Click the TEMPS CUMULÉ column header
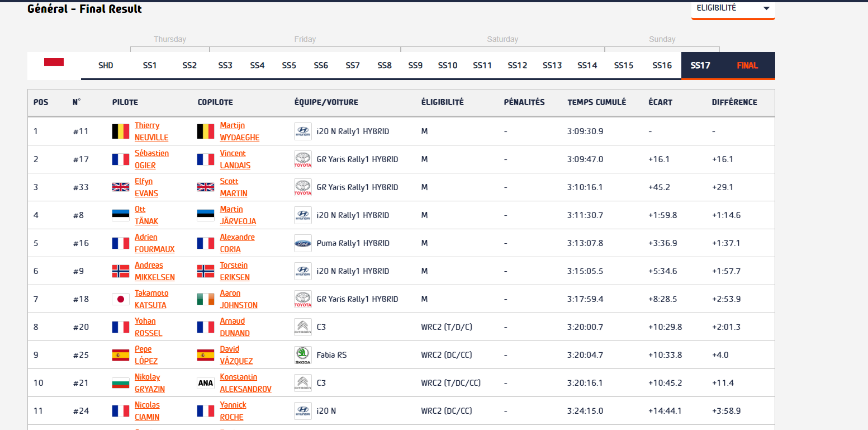This screenshot has height=430, width=868. pos(596,102)
